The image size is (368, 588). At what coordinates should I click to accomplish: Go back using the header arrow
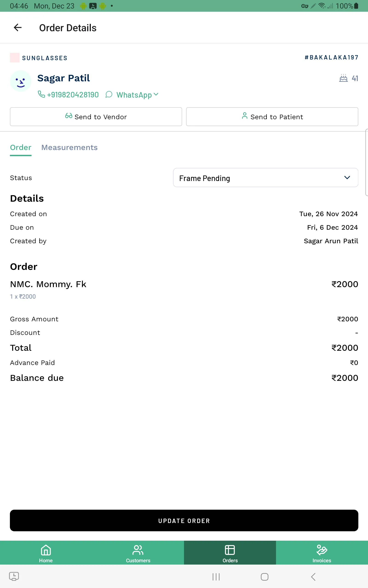[x=17, y=28]
